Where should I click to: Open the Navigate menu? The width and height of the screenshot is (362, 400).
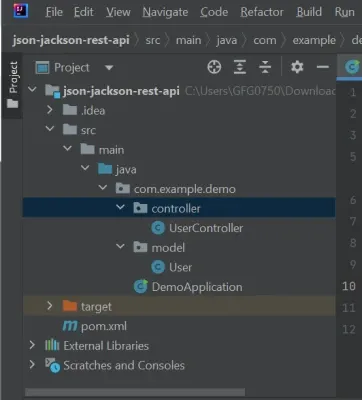pos(165,12)
